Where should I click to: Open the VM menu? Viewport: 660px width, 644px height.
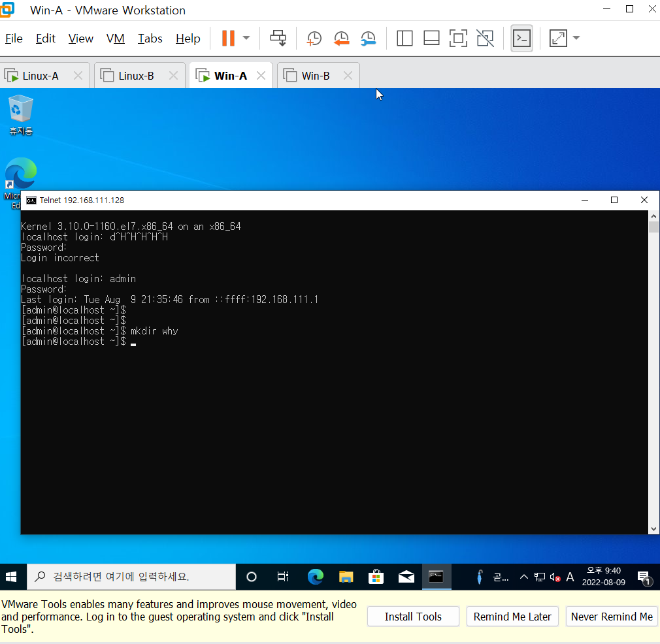(115, 39)
